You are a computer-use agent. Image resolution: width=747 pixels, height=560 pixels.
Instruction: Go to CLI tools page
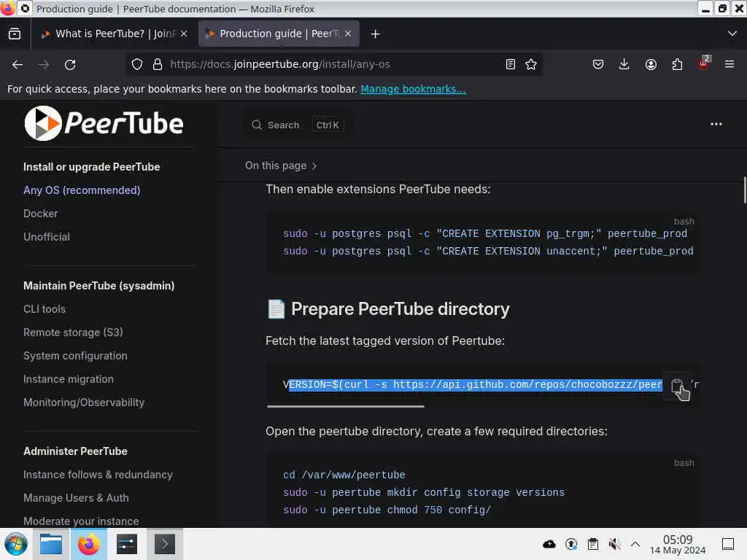[44, 309]
